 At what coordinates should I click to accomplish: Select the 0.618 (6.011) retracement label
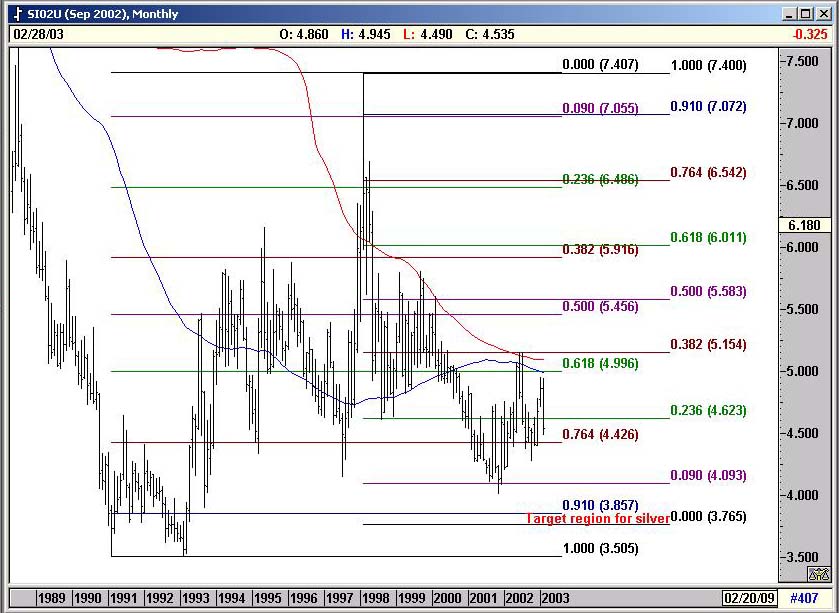coord(708,237)
